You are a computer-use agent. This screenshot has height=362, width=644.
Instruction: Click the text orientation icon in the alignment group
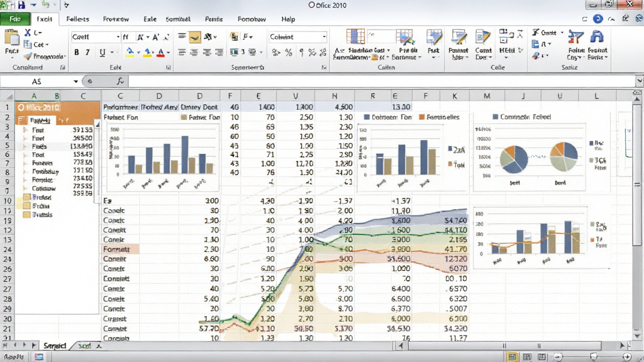[208, 37]
